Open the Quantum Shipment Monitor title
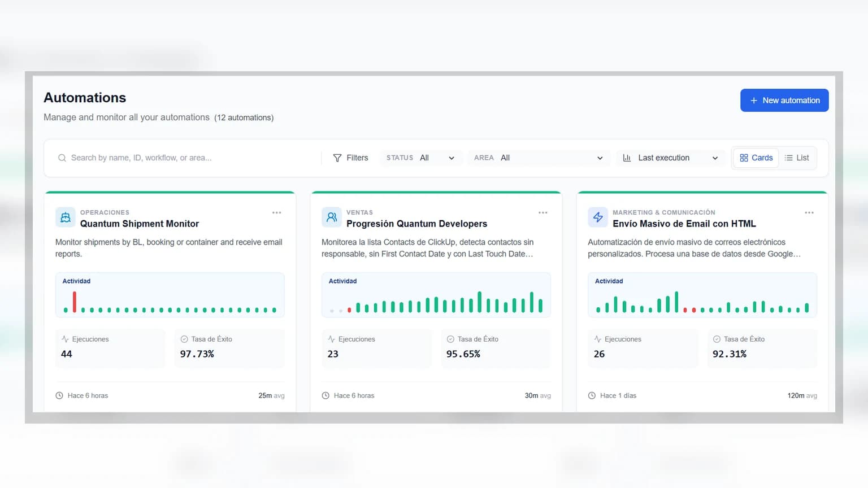This screenshot has width=868, height=488. (x=140, y=224)
